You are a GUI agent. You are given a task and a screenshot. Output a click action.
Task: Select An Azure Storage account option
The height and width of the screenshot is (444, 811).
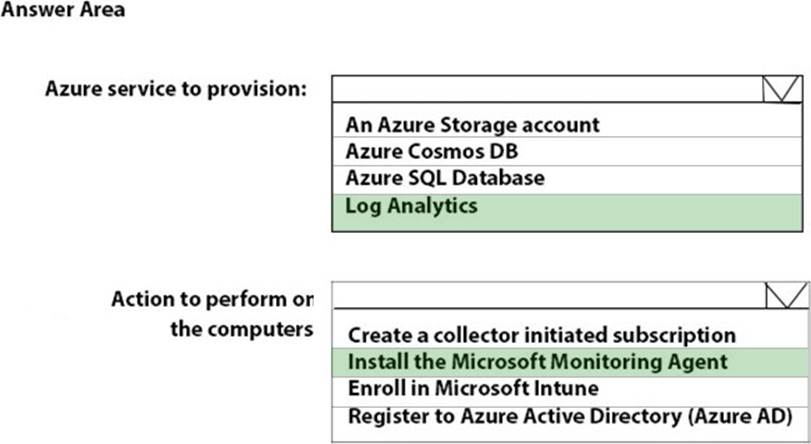click(x=473, y=125)
